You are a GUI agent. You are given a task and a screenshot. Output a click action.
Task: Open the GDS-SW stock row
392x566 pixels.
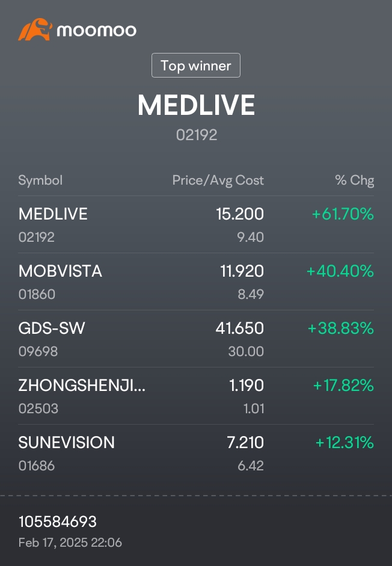click(x=52, y=328)
